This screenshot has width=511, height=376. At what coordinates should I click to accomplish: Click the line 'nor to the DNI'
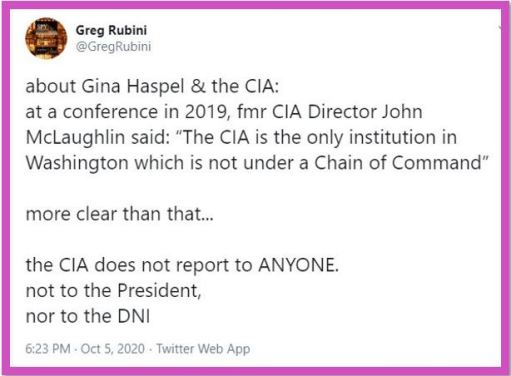[x=88, y=316]
